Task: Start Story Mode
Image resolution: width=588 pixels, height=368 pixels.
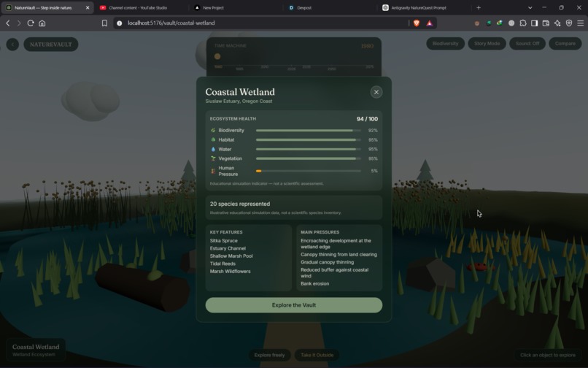Action: point(487,44)
